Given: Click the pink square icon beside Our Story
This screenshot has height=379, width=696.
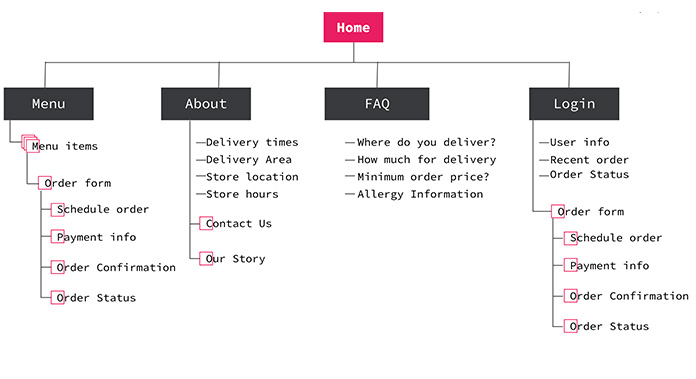Looking at the screenshot, I should pyautogui.click(x=206, y=258).
